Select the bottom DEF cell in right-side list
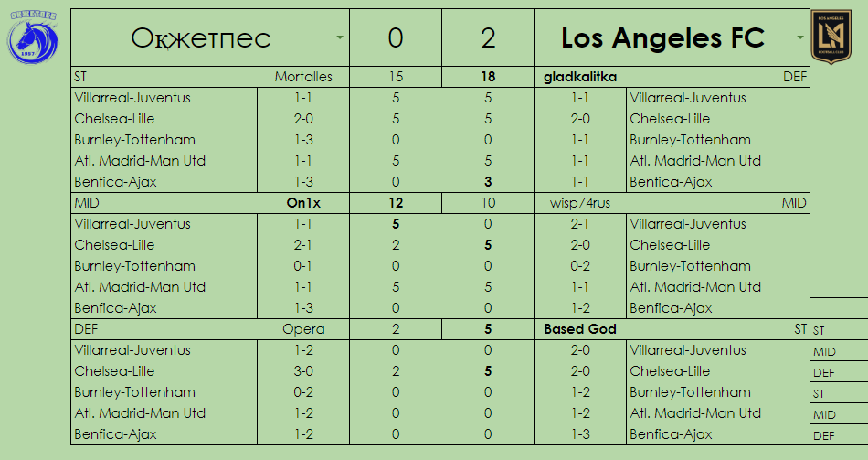868x460 pixels. click(x=838, y=436)
